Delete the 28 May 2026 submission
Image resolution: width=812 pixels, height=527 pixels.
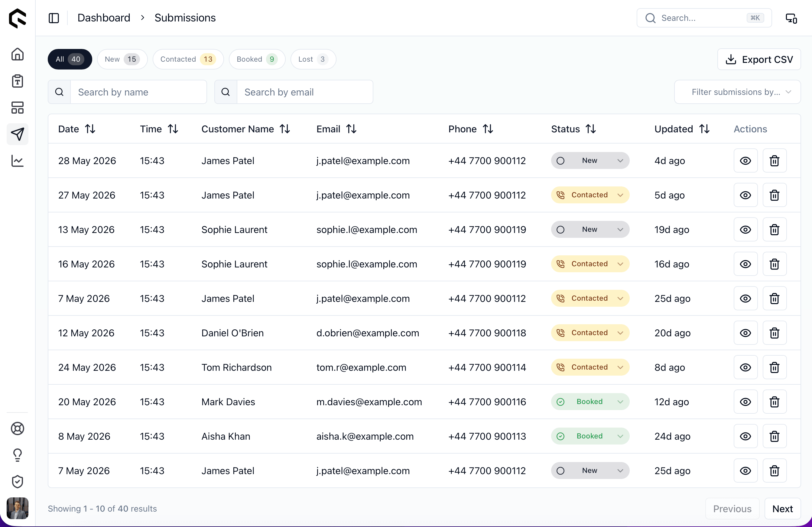pyautogui.click(x=775, y=161)
